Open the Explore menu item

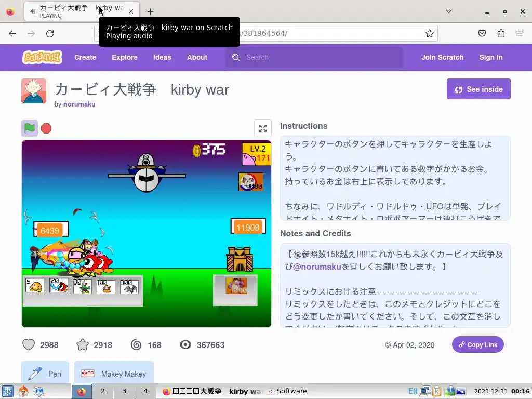[125, 57]
